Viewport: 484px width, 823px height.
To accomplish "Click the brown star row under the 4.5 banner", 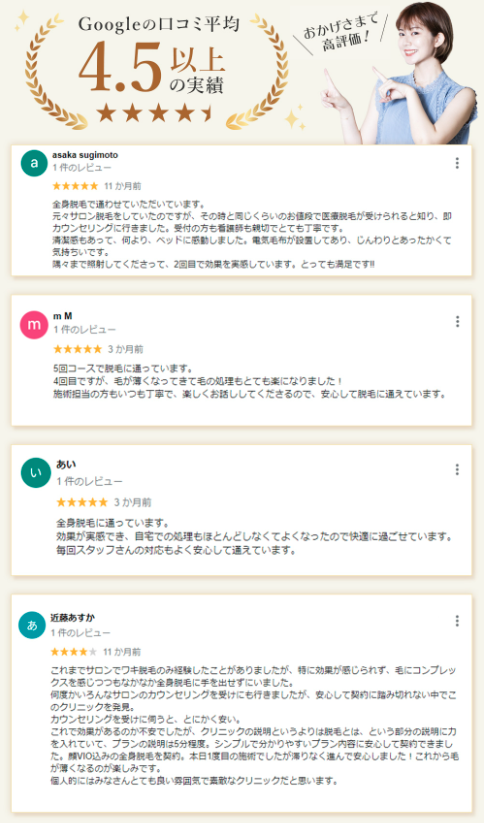I will point(155,112).
